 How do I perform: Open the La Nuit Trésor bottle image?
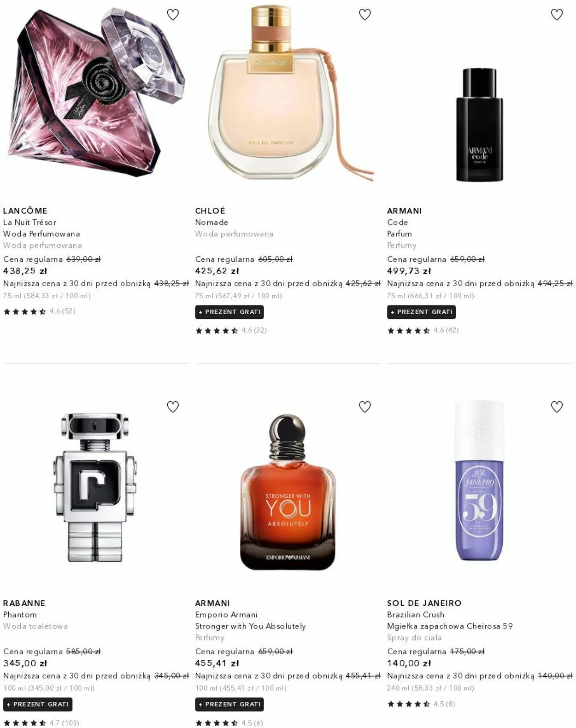point(96,92)
